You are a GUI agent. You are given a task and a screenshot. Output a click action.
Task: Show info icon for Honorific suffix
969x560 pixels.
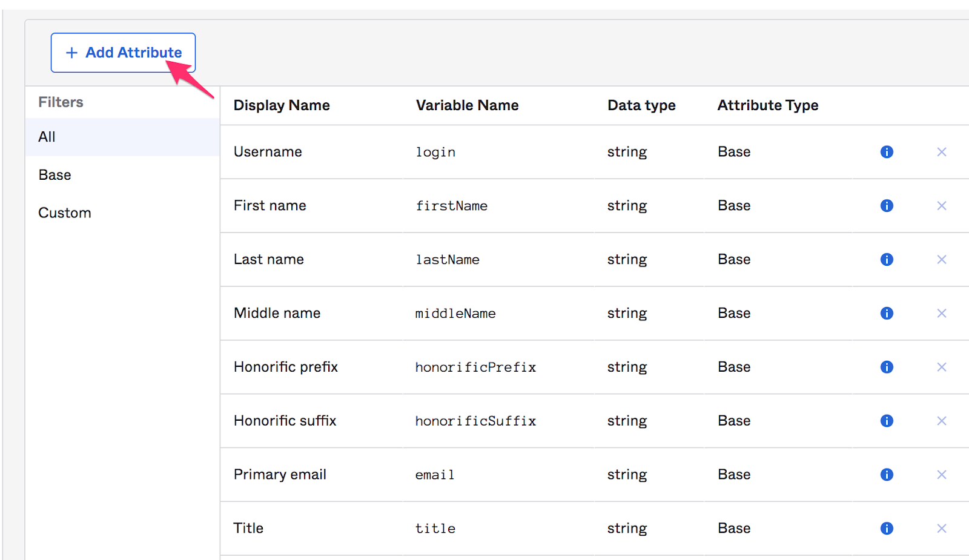[887, 421]
